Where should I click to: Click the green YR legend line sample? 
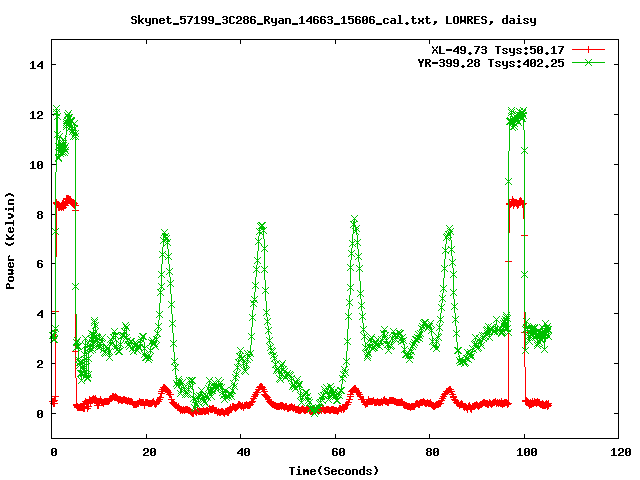[588, 62]
